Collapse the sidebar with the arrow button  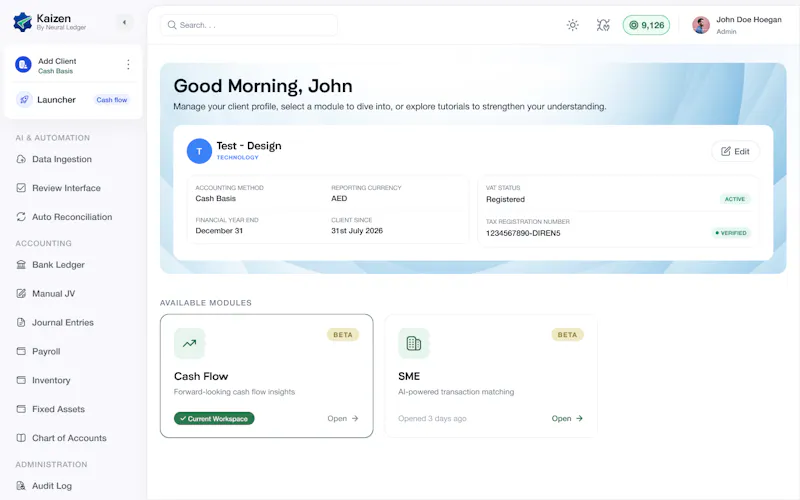pos(124,22)
